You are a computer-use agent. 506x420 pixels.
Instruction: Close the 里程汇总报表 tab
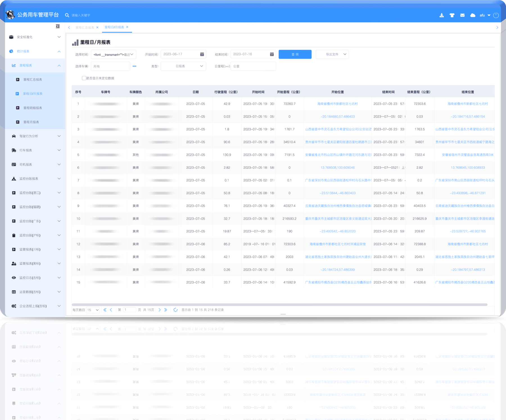[97, 28]
